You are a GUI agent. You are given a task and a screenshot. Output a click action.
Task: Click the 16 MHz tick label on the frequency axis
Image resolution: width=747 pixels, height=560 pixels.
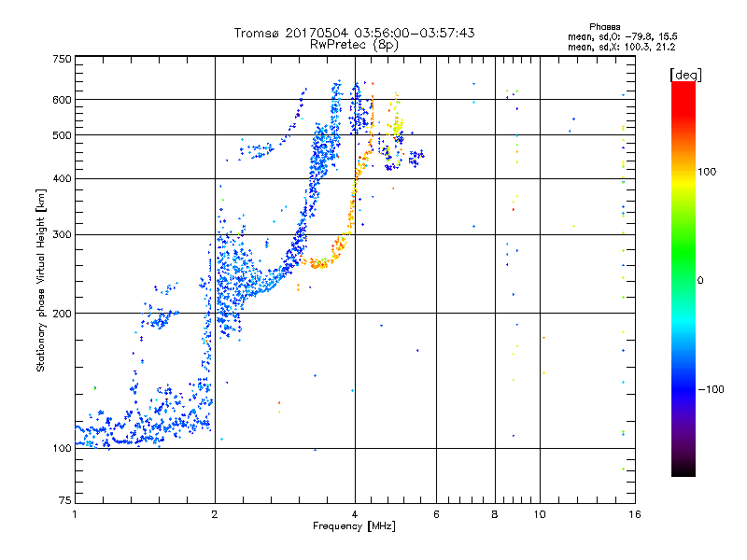632,514
